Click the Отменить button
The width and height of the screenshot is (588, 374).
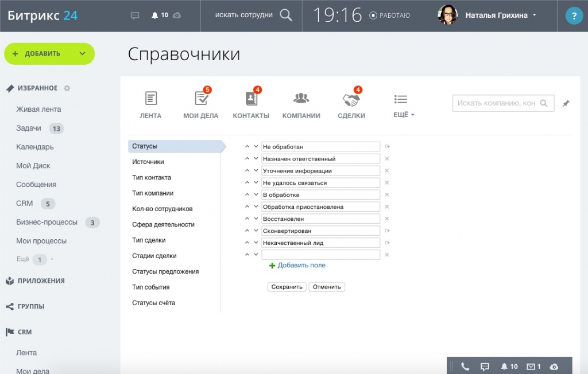click(x=327, y=287)
